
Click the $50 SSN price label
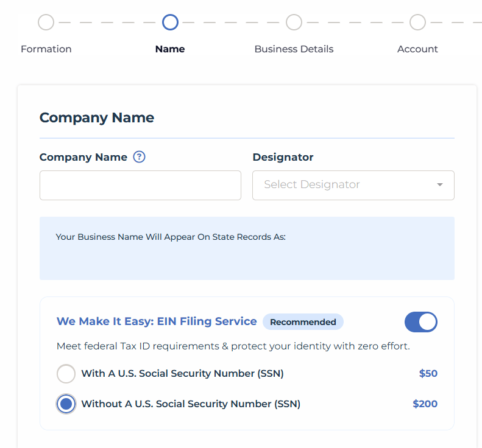(428, 373)
